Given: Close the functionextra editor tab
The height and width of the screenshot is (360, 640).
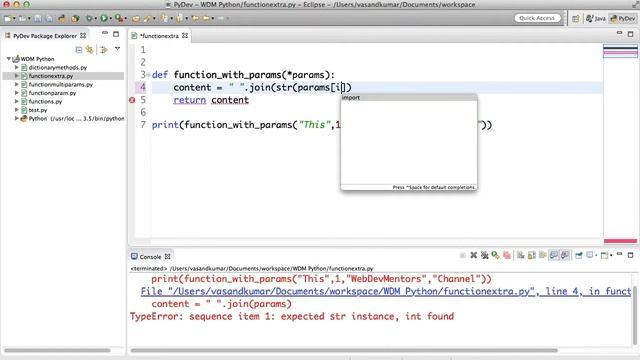Looking at the screenshot, I should coord(185,36).
